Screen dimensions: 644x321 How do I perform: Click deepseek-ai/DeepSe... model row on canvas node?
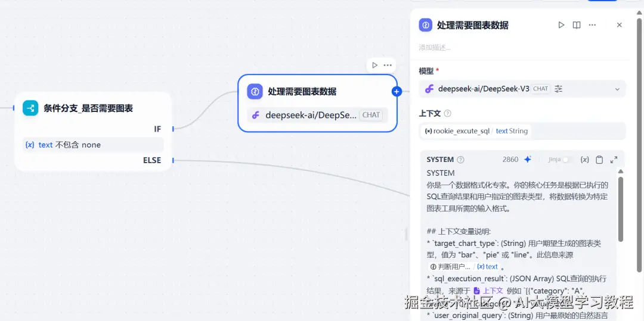[x=317, y=115]
